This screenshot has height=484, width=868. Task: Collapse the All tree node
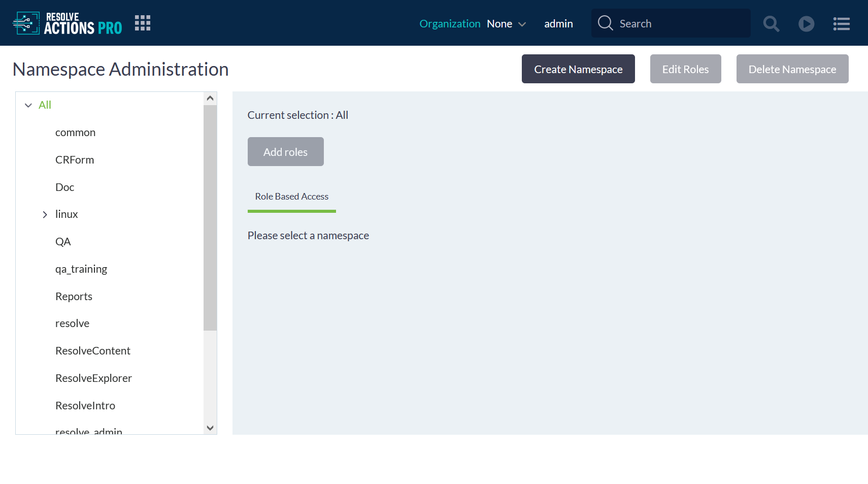(28, 105)
